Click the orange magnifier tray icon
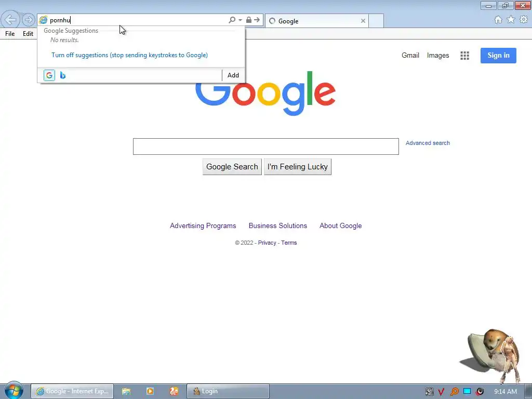532x399 pixels. pos(454,392)
